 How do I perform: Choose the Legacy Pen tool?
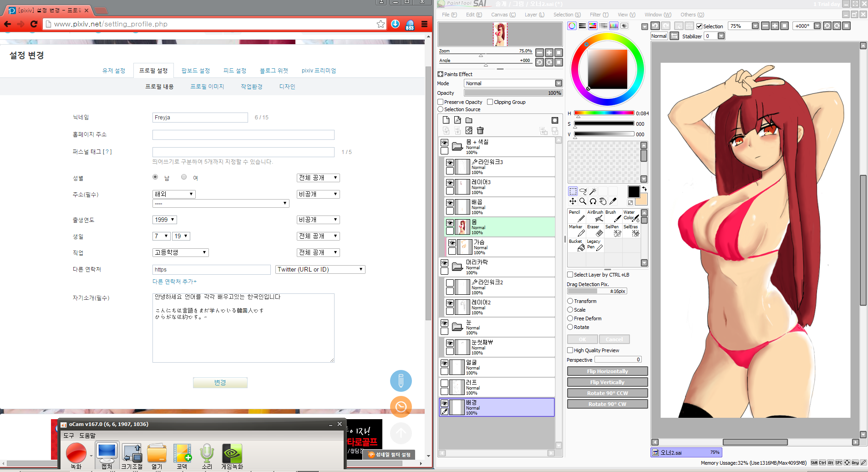click(x=595, y=245)
